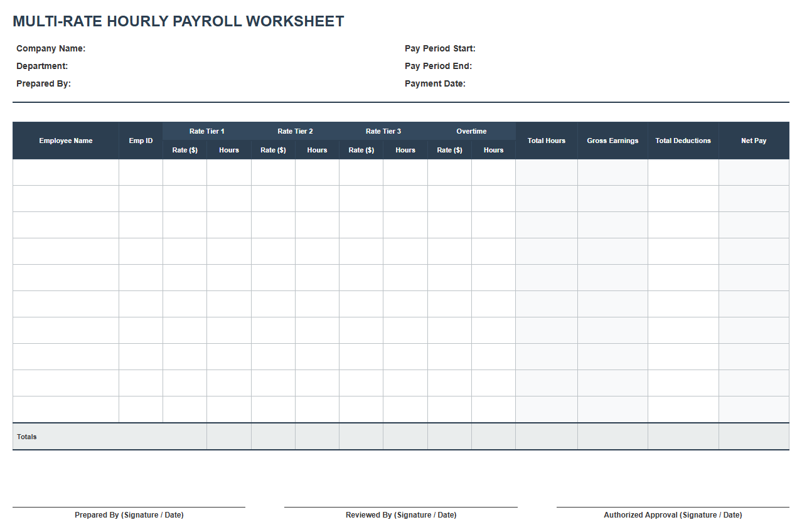802x532 pixels.
Task: Click the Total Hours column header
Action: 547,141
